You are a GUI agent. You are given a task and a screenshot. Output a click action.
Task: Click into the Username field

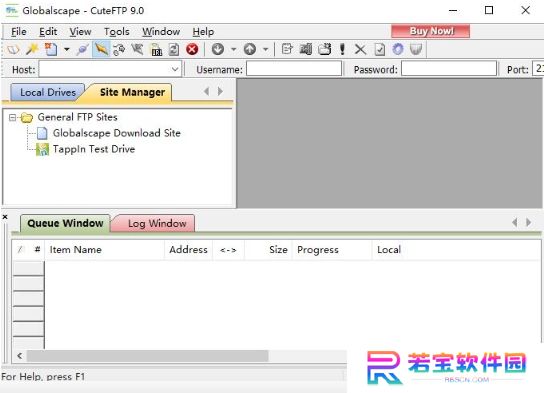pyautogui.click(x=294, y=69)
